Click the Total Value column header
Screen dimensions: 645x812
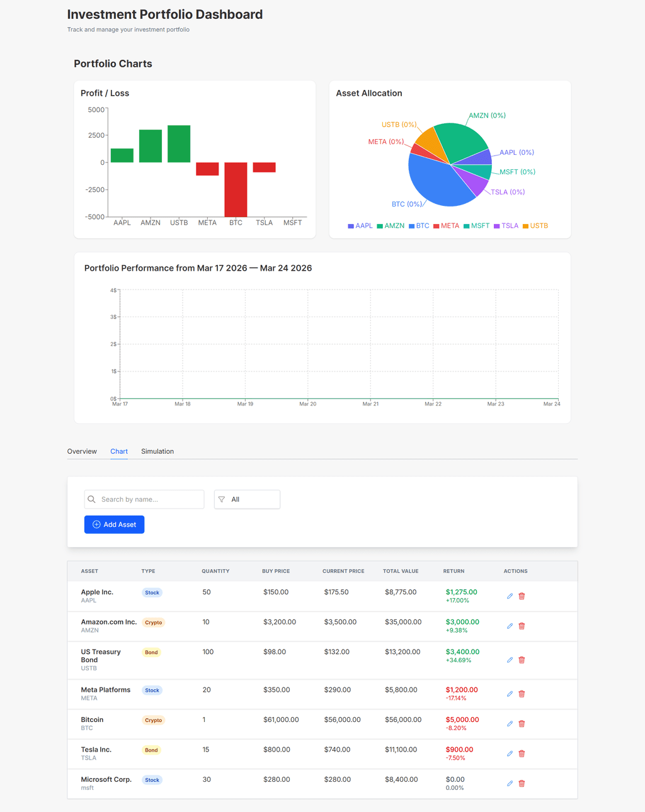(x=401, y=571)
